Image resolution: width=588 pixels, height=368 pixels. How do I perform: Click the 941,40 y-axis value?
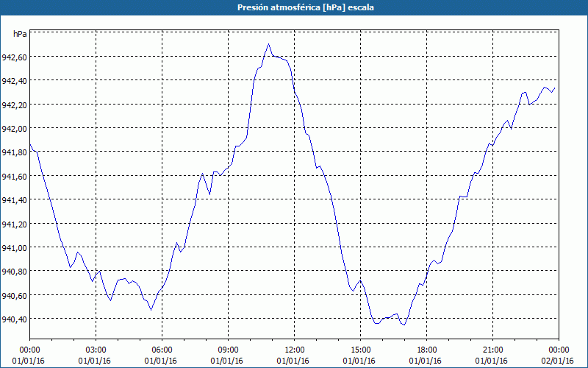[14, 199]
